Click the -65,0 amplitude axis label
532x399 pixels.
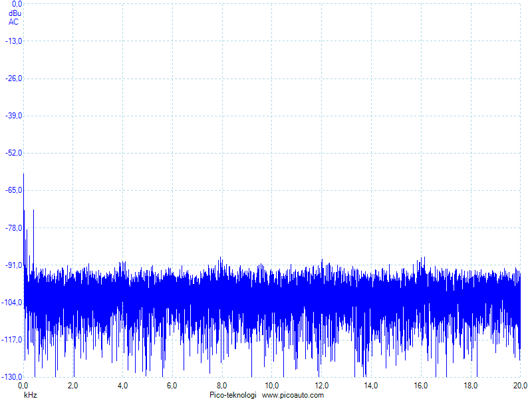pyautogui.click(x=13, y=190)
